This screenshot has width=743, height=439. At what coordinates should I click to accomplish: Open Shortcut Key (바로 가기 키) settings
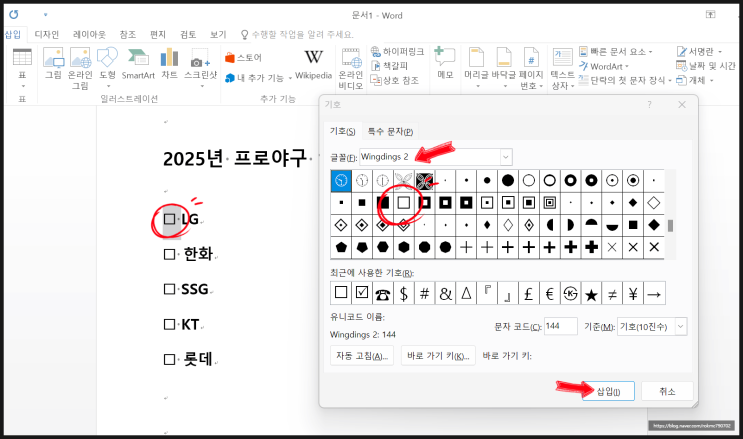438,356
